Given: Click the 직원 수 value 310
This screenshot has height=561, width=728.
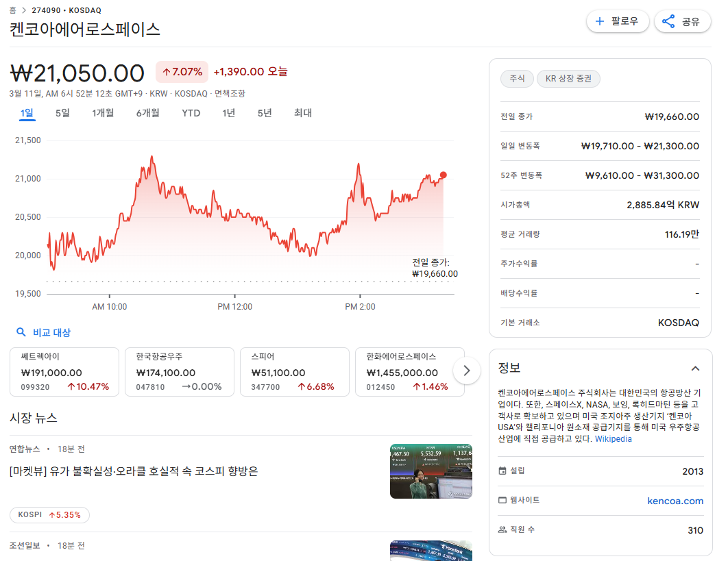Looking at the screenshot, I should point(696,530).
